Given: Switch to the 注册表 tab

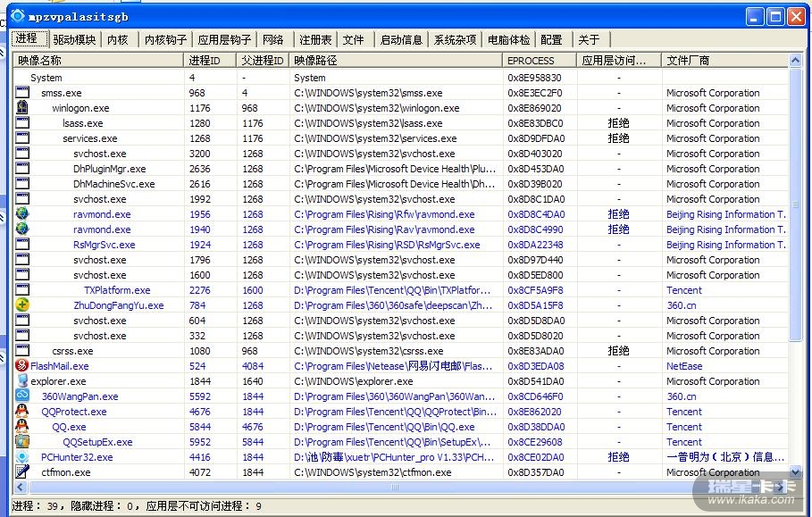Looking at the screenshot, I should [x=315, y=39].
